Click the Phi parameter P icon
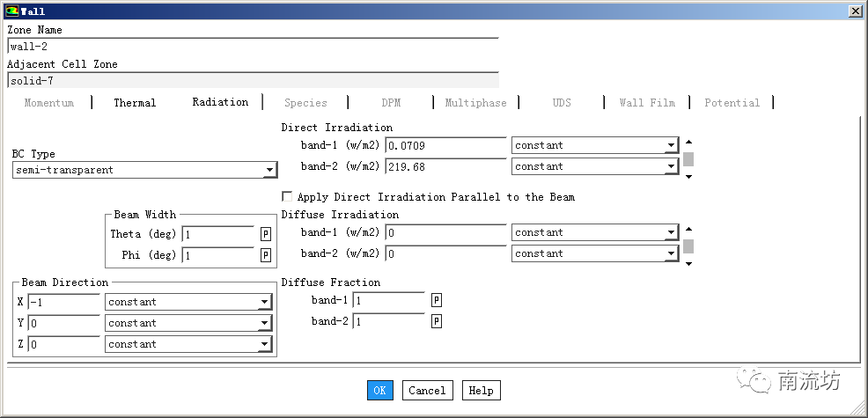 (265, 255)
